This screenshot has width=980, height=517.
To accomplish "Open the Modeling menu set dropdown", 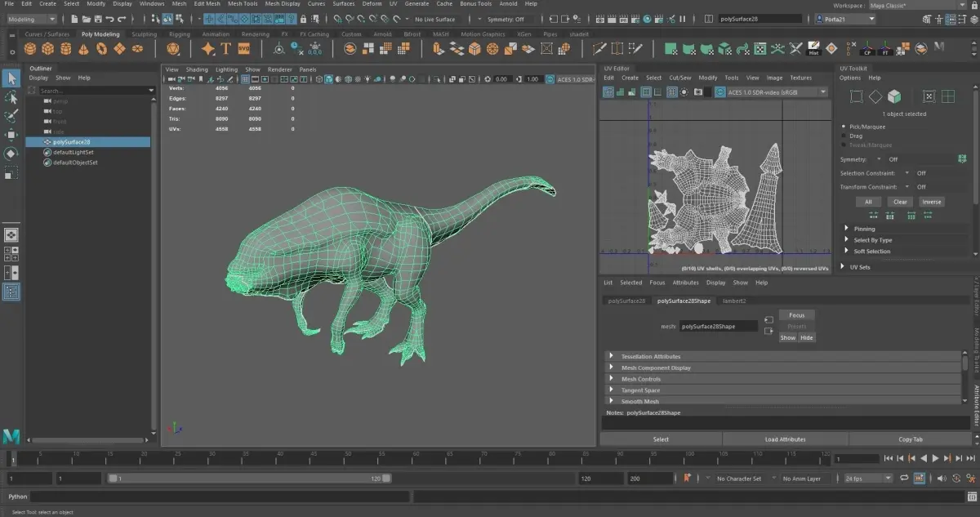I will pos(31,19).
